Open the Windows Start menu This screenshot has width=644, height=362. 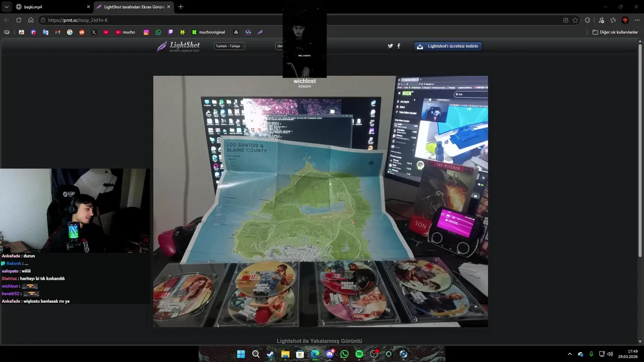(x=241, y=354)
